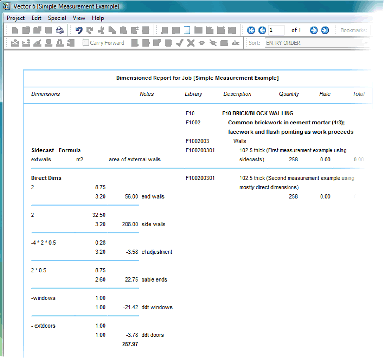The image size is (384, 361).
Task: Open the Help menu
Action: tap(98, 18)
